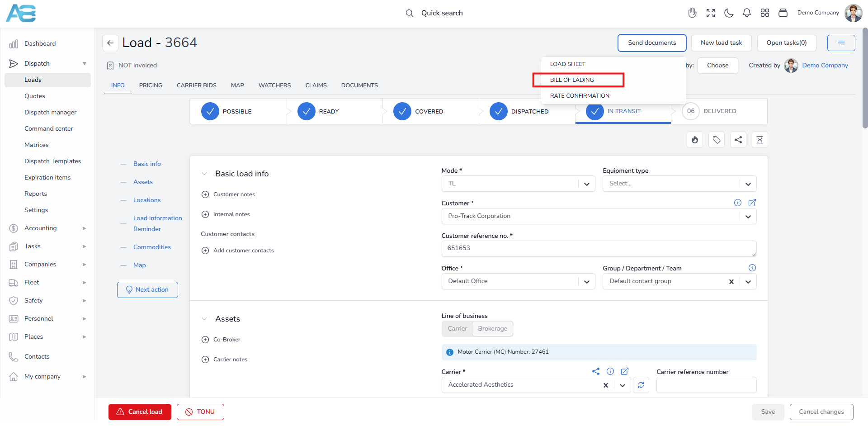
Task: Select Carrier line of business
Action: click(457, 329)
